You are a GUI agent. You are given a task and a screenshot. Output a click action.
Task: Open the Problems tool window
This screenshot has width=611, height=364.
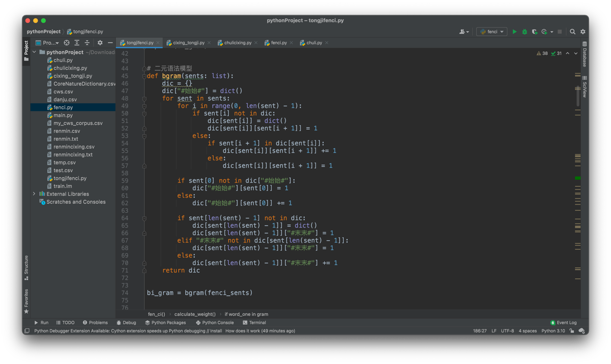click(x=95, y=323)
